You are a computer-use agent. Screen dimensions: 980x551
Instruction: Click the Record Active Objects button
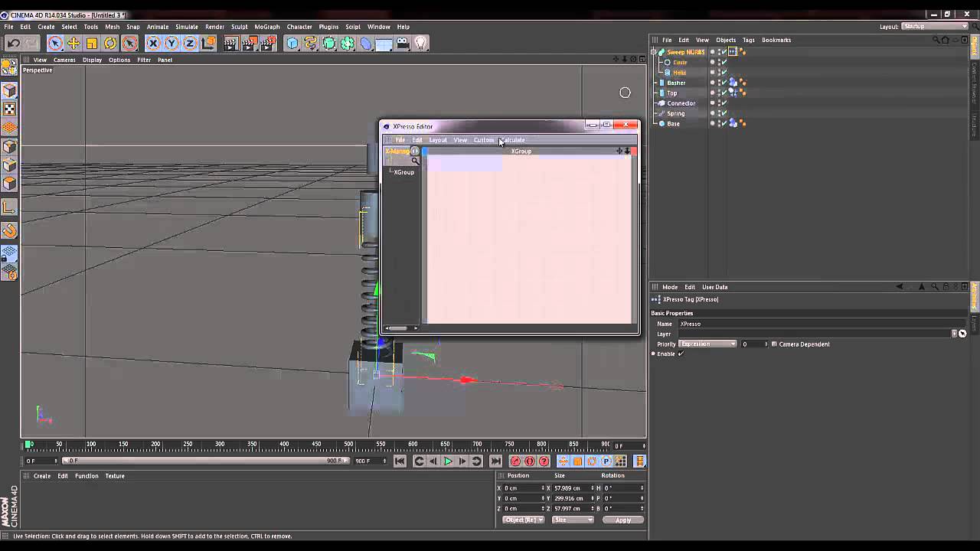click(x=515, y=461)
